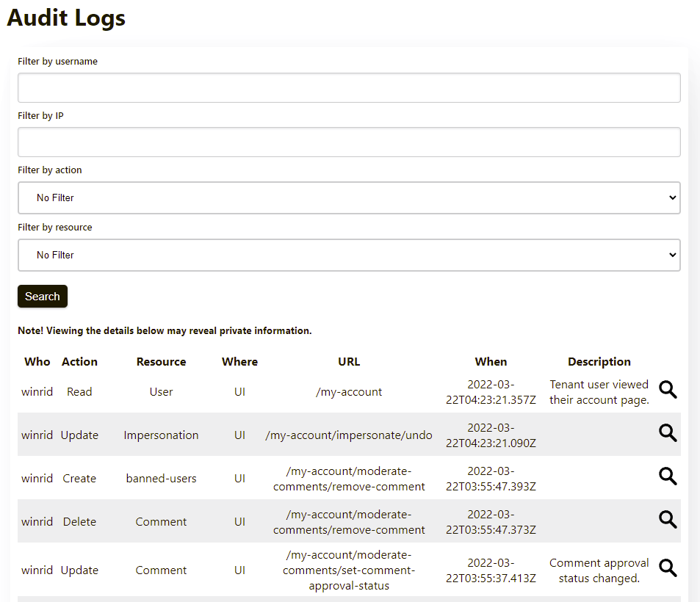Screen dimensions: 700x602
Task: Click the Resource column header
Action: pyautogui.click(x=162, y=362)
